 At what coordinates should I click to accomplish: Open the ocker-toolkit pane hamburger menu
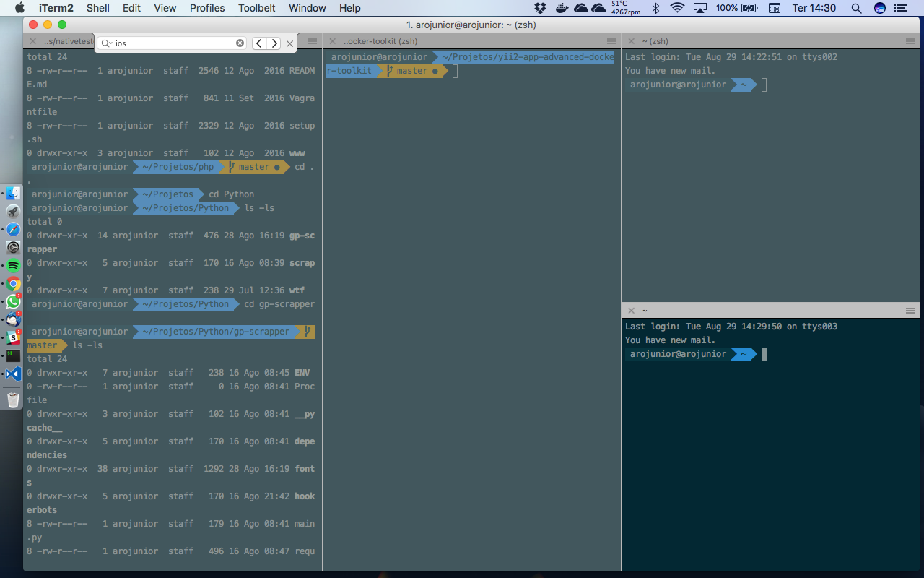coord(611,41)
